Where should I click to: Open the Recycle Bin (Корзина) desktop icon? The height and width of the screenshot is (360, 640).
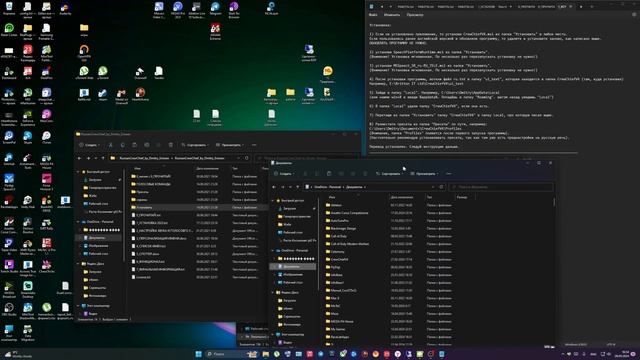coord(9,8)
